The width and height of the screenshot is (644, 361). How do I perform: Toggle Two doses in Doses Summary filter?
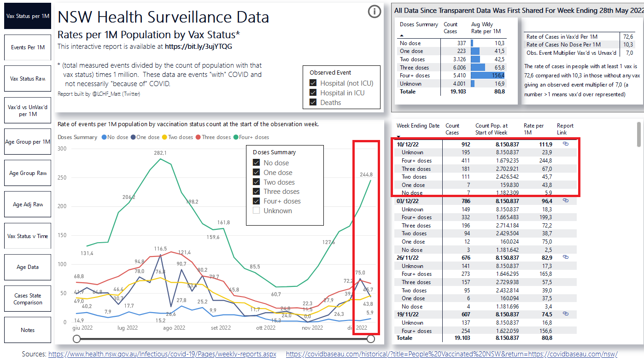click(257, 182)
